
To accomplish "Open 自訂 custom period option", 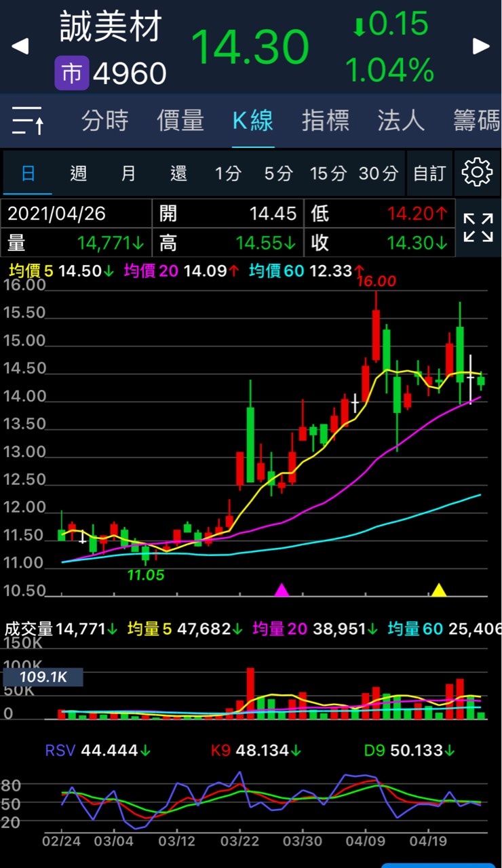I will coord(429,174).
